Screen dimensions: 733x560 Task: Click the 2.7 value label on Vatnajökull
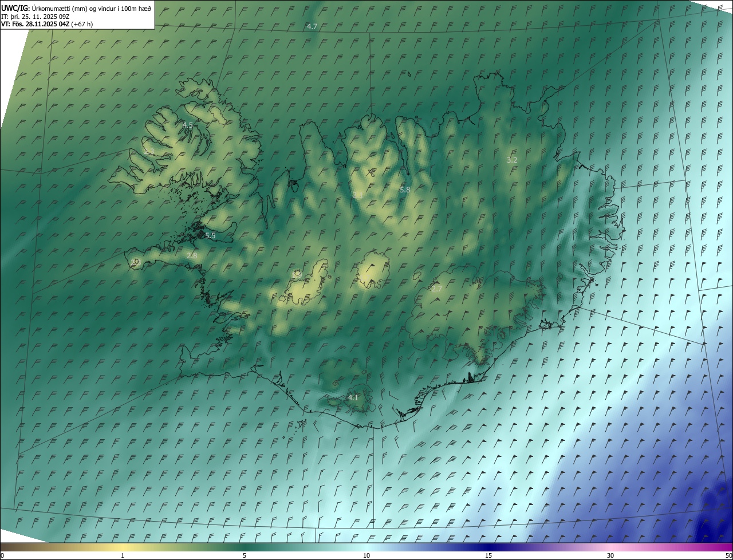[x=436, y=289]
